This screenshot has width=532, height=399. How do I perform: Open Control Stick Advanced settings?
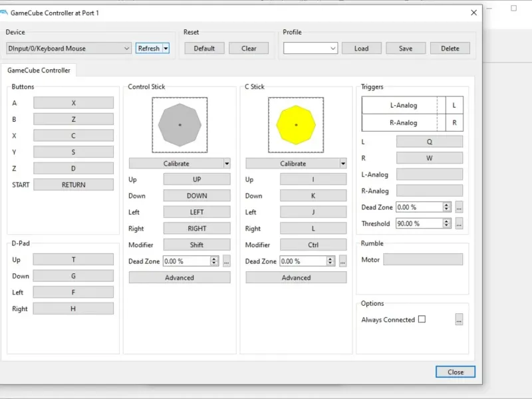pyautogui.click(x=180, y=277)
